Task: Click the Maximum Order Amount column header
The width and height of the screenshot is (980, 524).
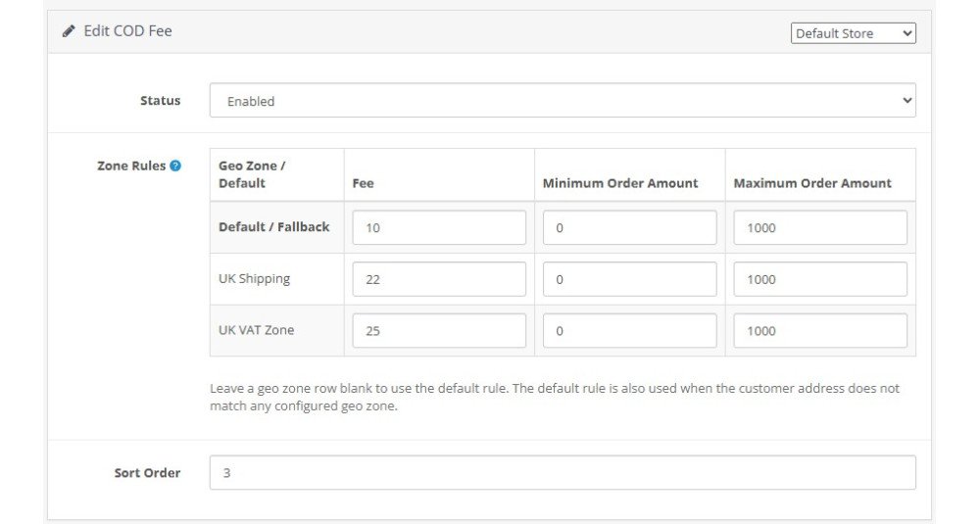Action: [x=812, y=183]
